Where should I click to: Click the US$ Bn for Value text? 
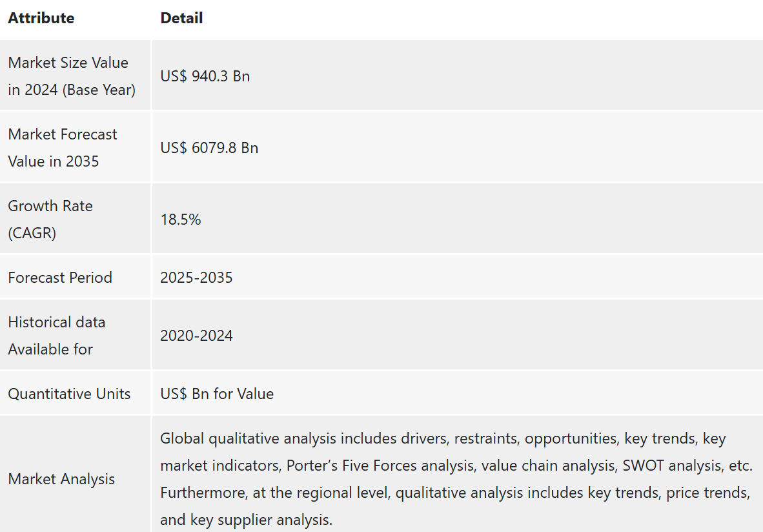pos(217,393)
